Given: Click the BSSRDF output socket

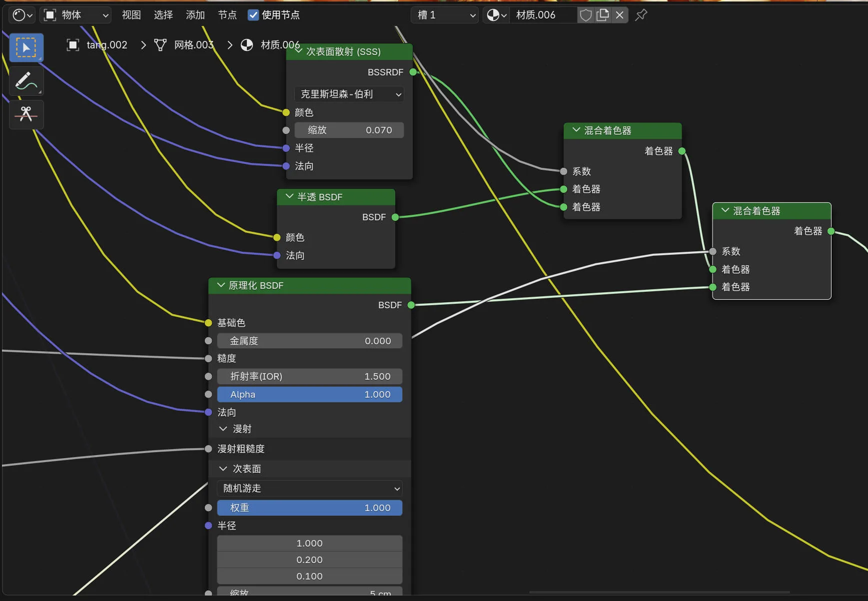Looking at the screenshot, I should pos(413,72).
